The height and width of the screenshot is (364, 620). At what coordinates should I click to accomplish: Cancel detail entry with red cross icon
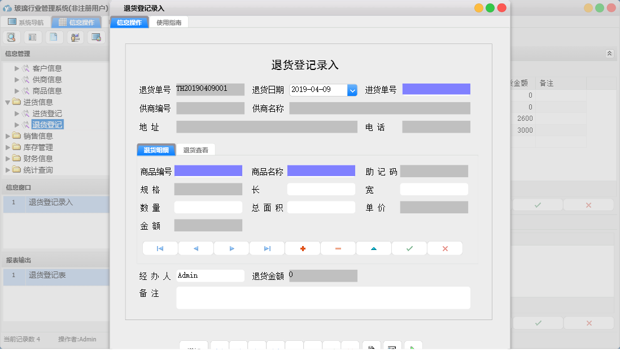(x=444, y=248)
